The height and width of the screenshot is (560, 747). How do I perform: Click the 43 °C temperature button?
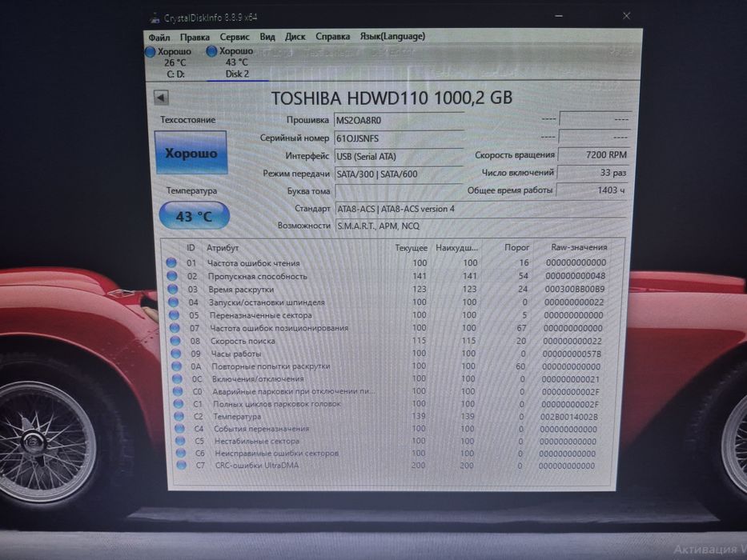pos(194,216)
